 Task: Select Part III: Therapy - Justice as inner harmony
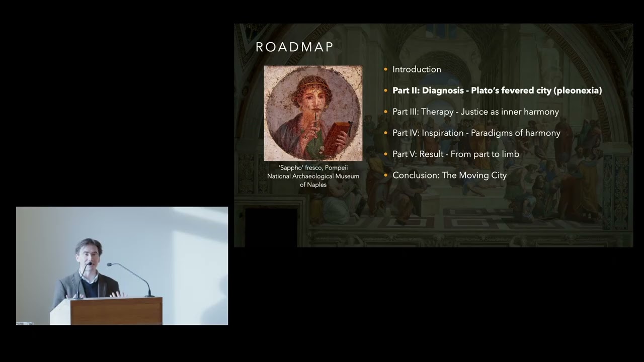475,112
